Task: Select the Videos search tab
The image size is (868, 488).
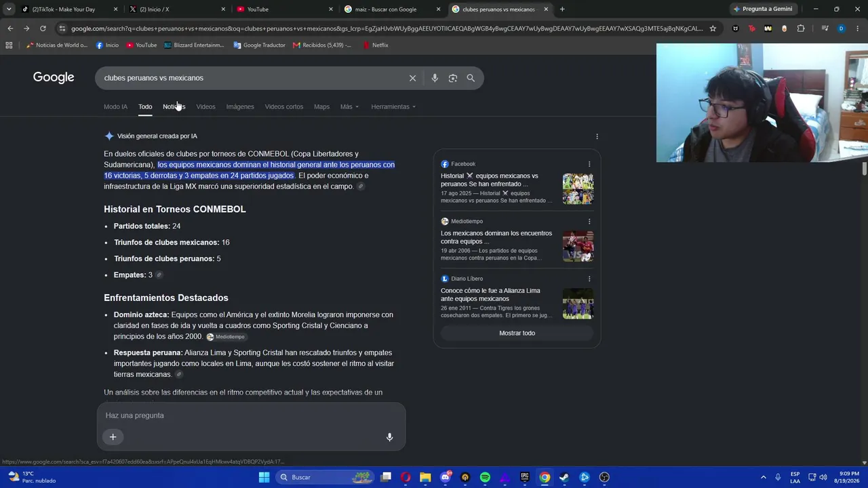Action: pyautogui.click(x=205, y=106)
